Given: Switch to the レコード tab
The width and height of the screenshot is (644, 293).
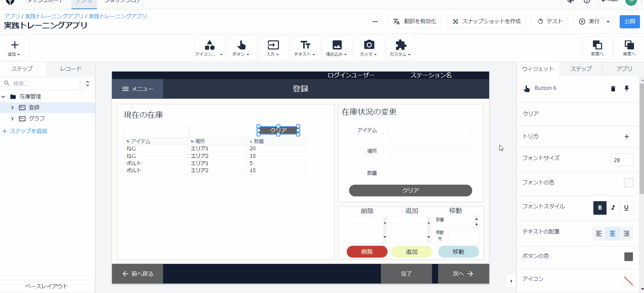Looking at the screenshot, I should point(71,69).
